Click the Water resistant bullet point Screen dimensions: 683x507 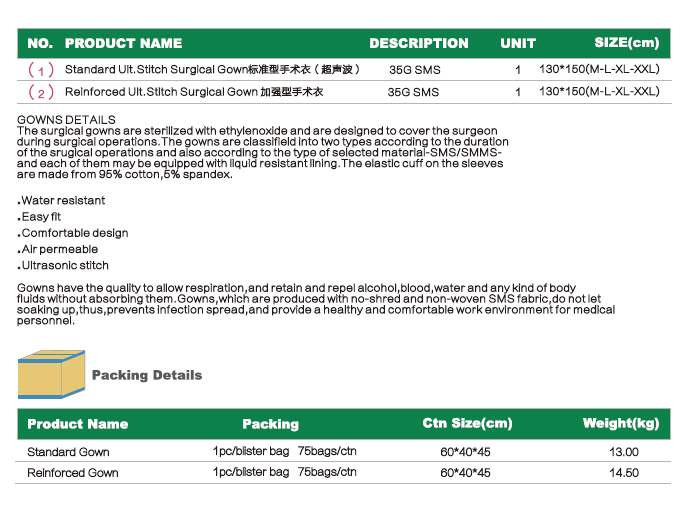[x=61, y=200]
